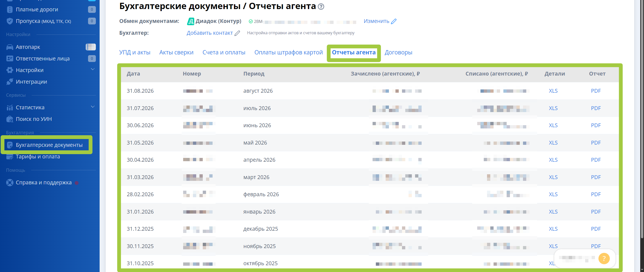The width and height of the screenshot is (644, 272).
Task: Click the pencil icon next to Добавить контакт
Action: click(x=237, y=33)
